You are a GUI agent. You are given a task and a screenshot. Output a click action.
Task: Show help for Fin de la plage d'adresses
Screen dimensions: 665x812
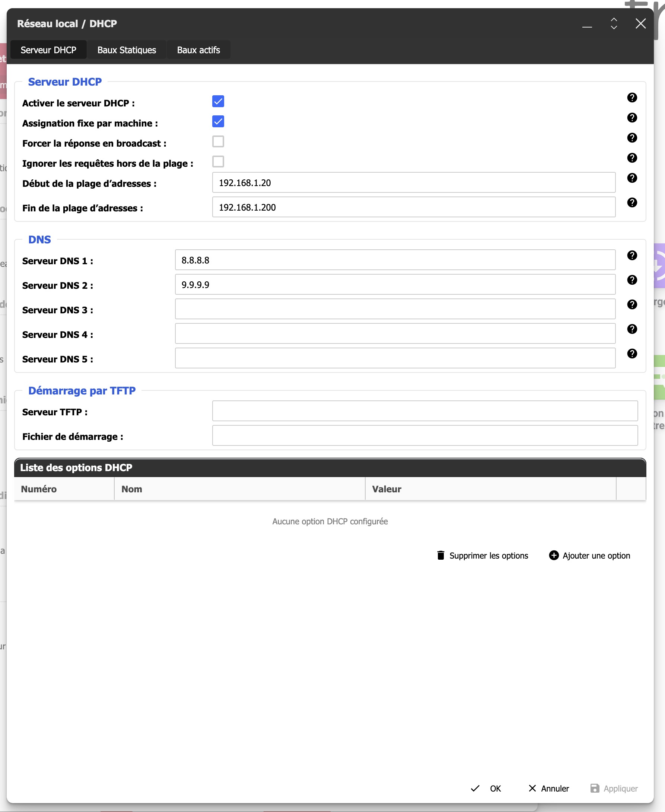tap(632, 202)
